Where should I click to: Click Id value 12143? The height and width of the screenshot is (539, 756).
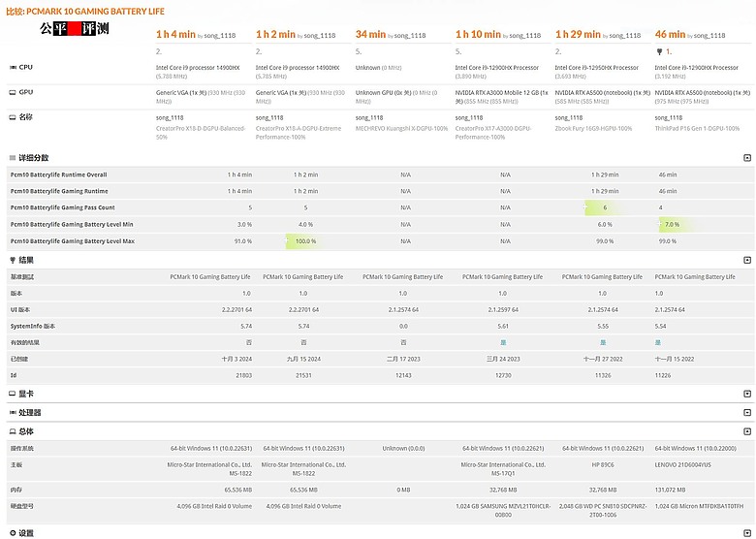click(403, 375)
